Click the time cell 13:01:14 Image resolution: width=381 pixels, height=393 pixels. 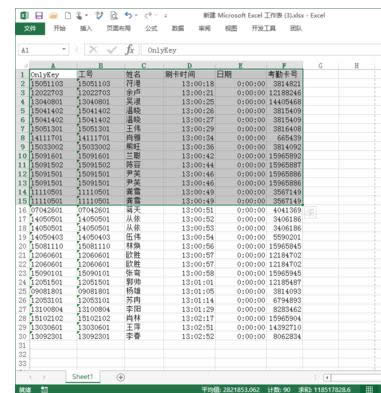tap(189, 300)
